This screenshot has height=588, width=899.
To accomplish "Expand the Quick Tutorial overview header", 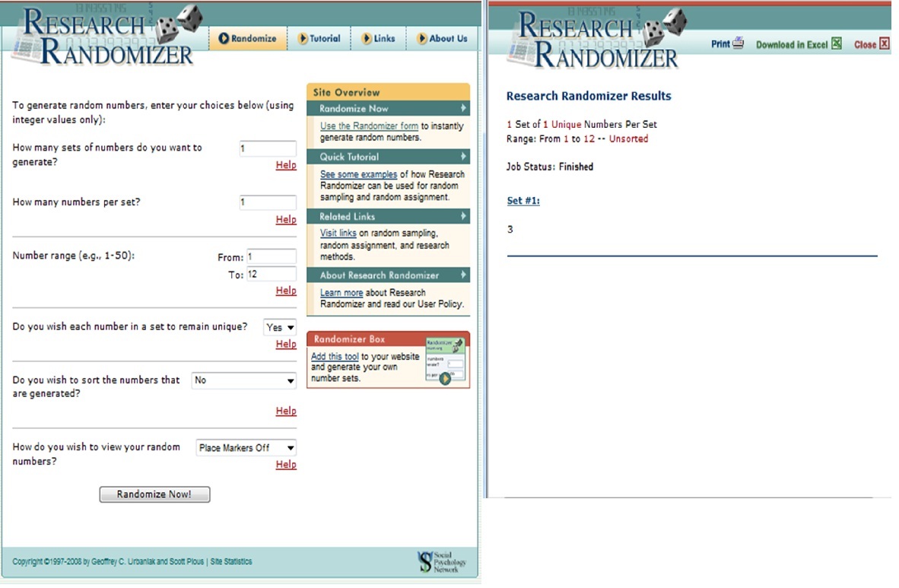I will point(388,157).
